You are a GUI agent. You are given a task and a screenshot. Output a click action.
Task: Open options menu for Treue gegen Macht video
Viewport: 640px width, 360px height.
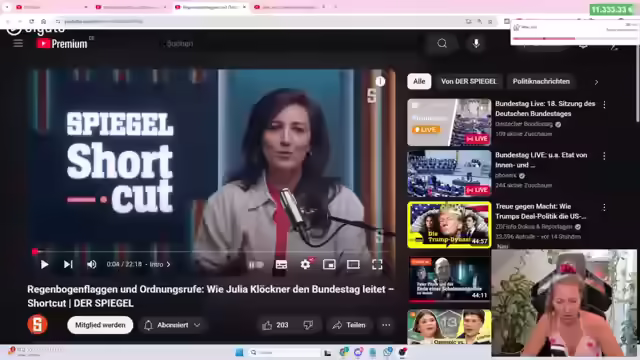pos(604,207)
